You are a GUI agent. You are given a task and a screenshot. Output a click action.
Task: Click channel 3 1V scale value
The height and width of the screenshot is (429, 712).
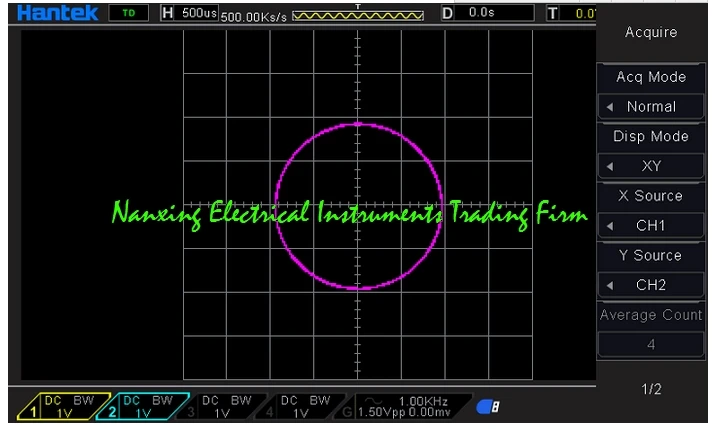point(222,414)
